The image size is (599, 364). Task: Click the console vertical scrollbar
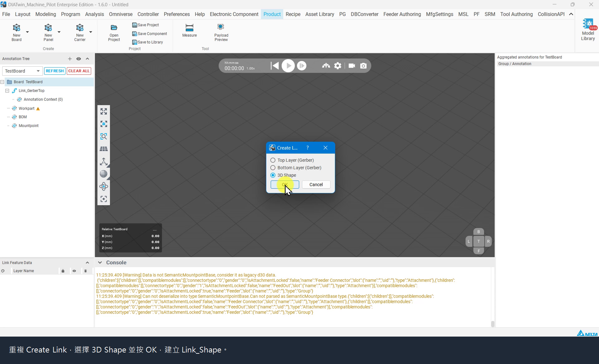(493, 324)
